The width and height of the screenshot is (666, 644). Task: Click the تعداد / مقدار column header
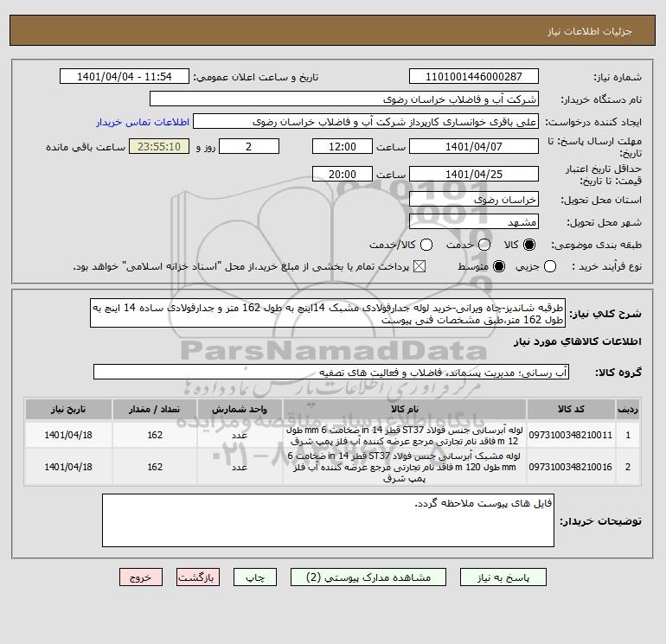coord(155,409)
